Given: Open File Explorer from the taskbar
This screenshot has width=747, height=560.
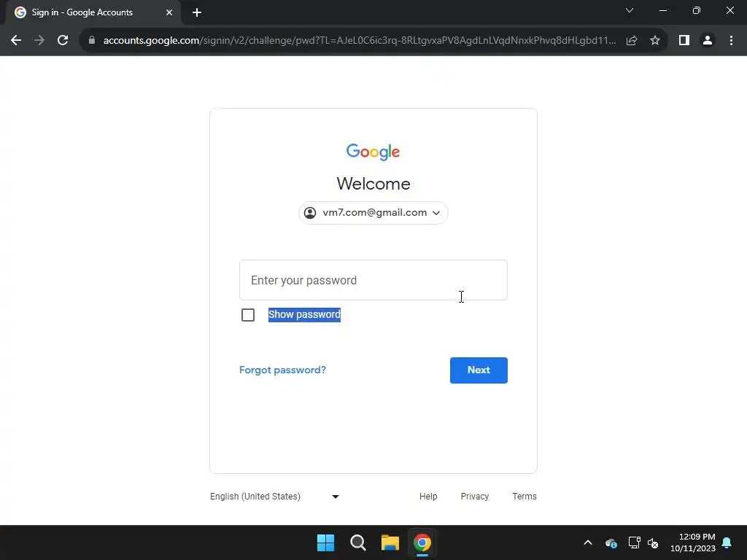Looking at the screenshot, I should tap(390, 542).
